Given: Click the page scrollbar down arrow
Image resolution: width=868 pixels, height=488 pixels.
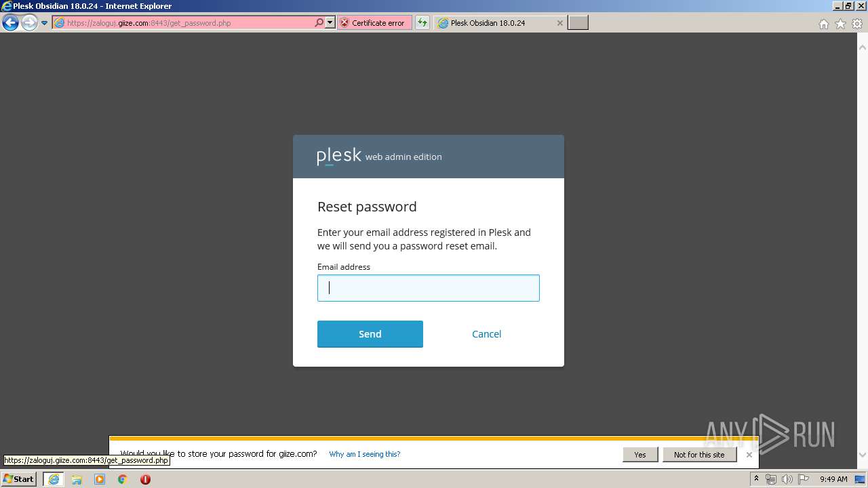Looking at the screenshot, I should pyautogui.click(x=863, y=455).
